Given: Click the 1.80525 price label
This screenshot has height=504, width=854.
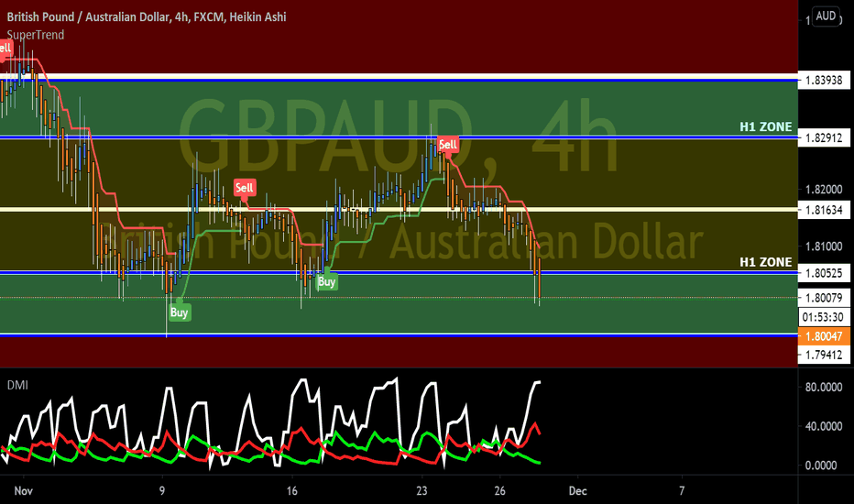Looking at the screenshot, I should pos(824,273).
